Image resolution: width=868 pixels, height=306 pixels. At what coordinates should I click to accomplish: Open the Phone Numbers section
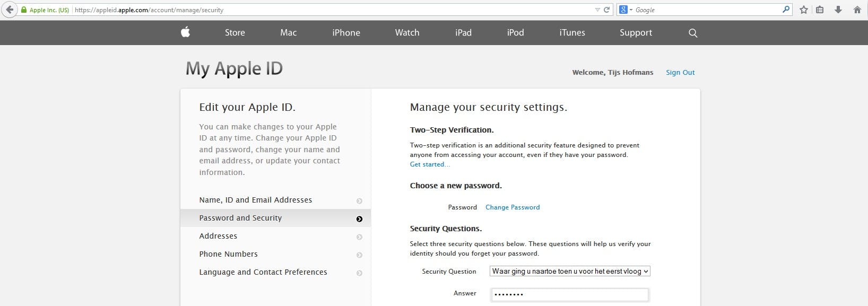point(229,254)
